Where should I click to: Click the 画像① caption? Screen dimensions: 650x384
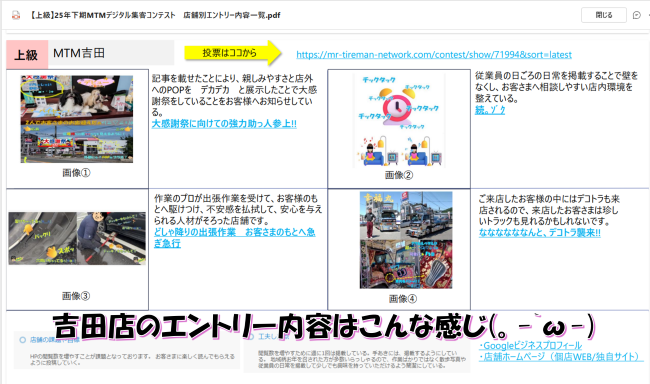pyautogui.click(x=76, y=173)
